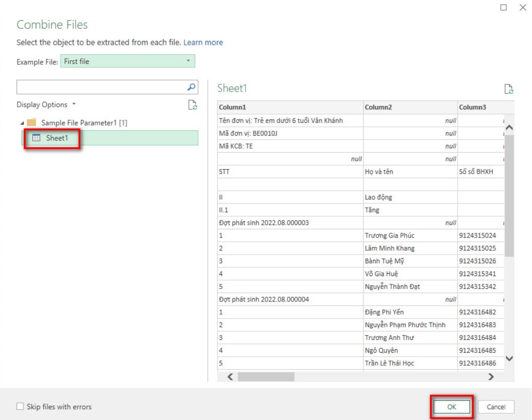The height and width of the screenshot is (420, 532).
Task: Click the Column2 header
Action: [x=410, y=107]
